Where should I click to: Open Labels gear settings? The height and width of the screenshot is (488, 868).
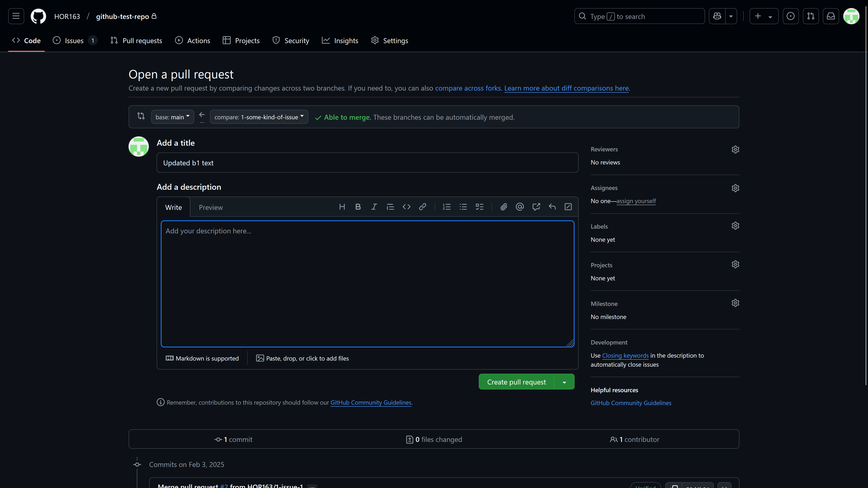click(735, 226)
